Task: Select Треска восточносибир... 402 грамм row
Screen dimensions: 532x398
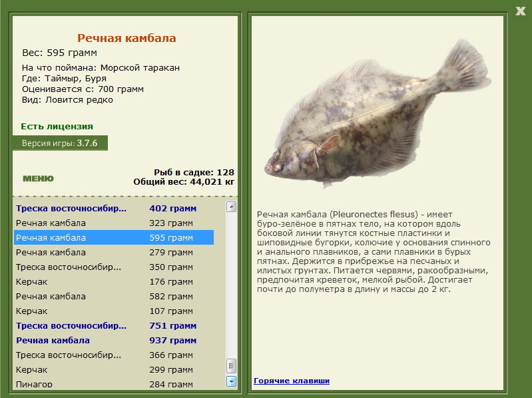Action: coord(114,208)
